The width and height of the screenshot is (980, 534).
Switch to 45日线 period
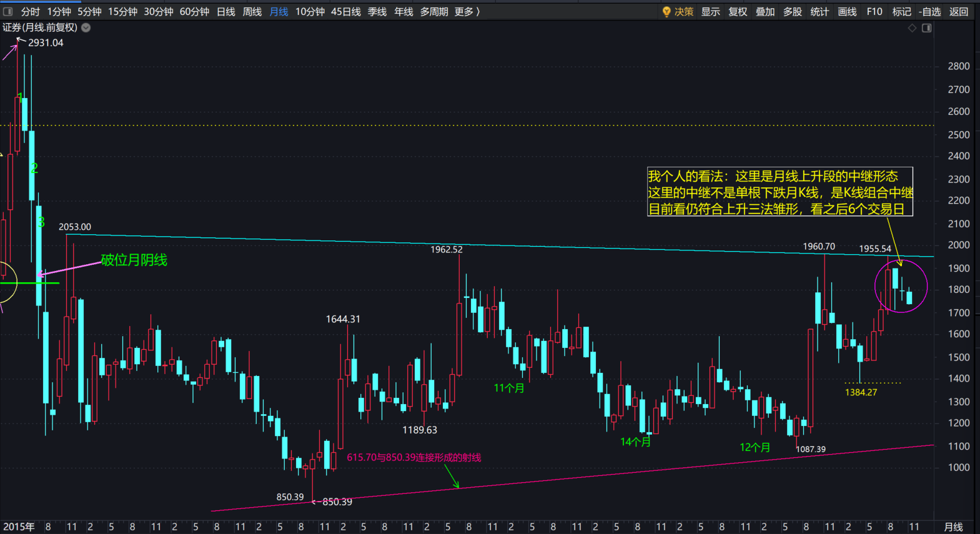tap(346, 11)
